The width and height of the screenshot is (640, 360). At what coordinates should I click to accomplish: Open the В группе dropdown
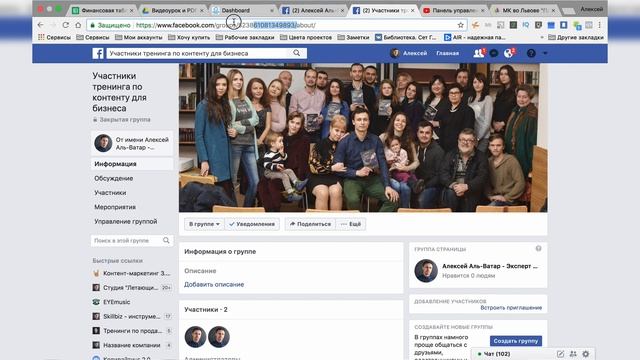coord(204,224)
